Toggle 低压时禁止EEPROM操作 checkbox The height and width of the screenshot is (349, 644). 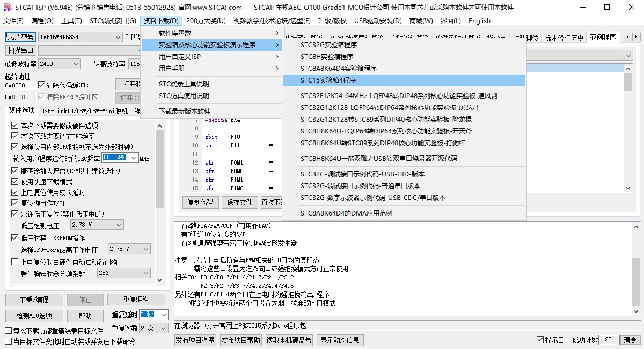coord(15,237)
